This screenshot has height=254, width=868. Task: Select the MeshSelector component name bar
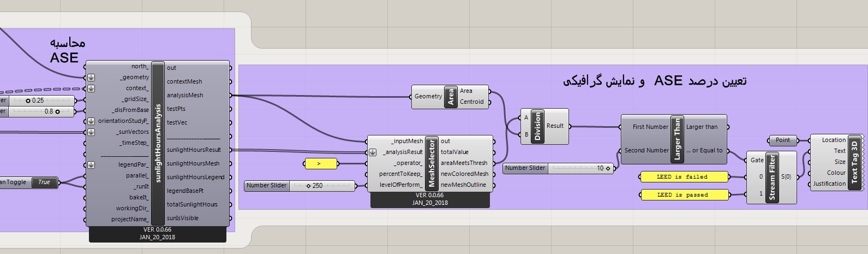pos(432,163)
